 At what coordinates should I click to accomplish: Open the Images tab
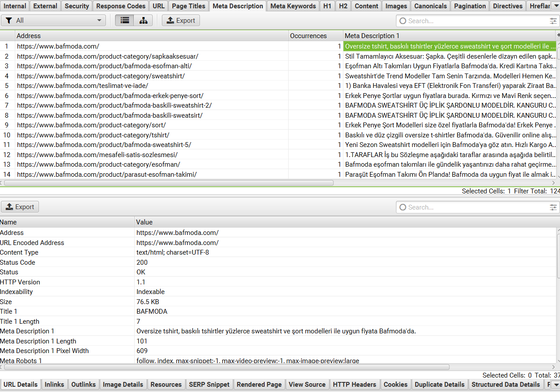(396, 6)
